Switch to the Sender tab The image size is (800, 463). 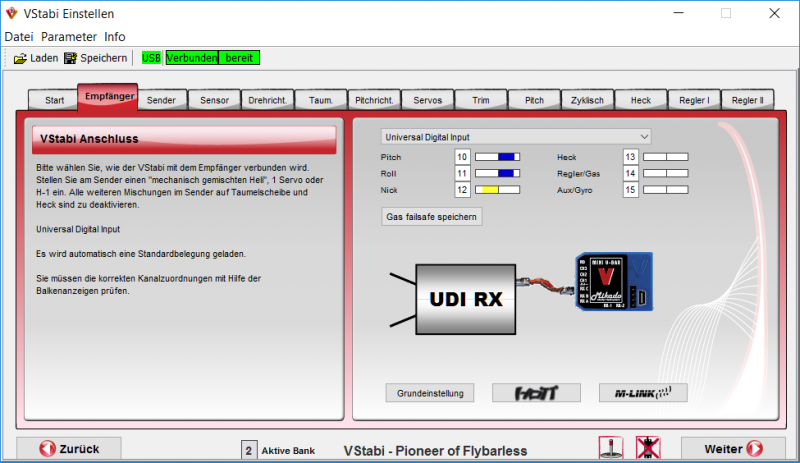(x=161, y=100)
